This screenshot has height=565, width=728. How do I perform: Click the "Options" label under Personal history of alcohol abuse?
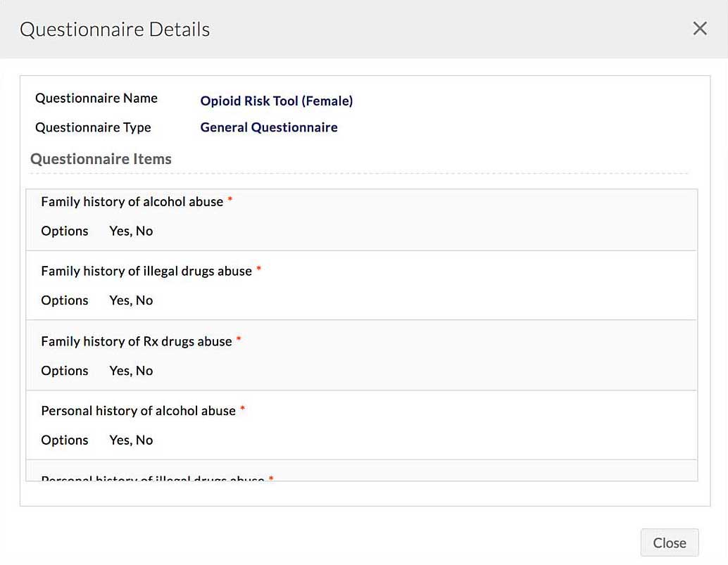click(x=65, y=440)
